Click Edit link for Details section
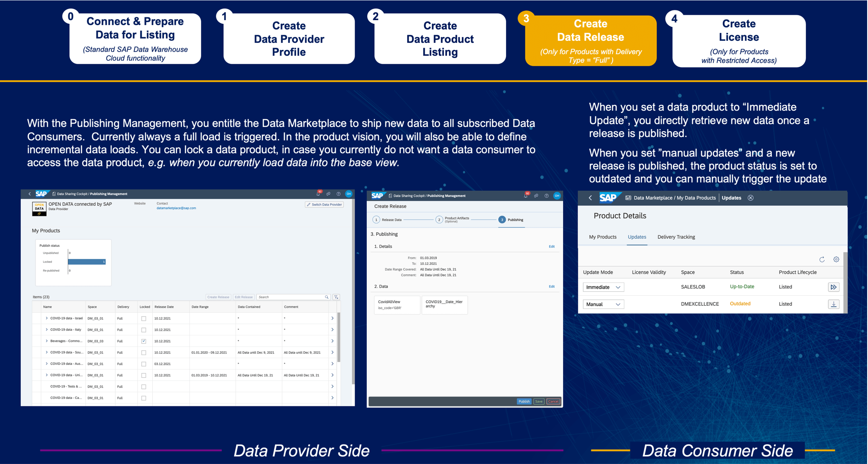 click(551, 247)
